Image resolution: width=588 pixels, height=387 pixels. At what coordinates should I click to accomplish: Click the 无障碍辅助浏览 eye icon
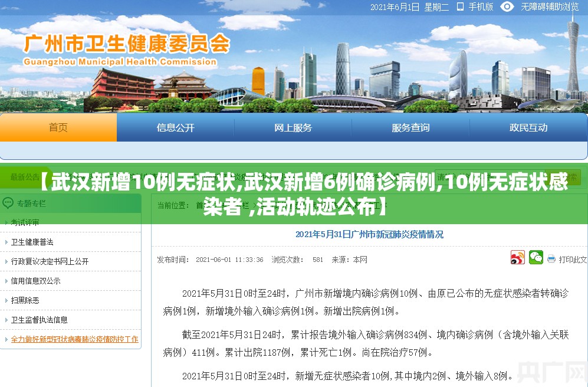click(507, 6)
